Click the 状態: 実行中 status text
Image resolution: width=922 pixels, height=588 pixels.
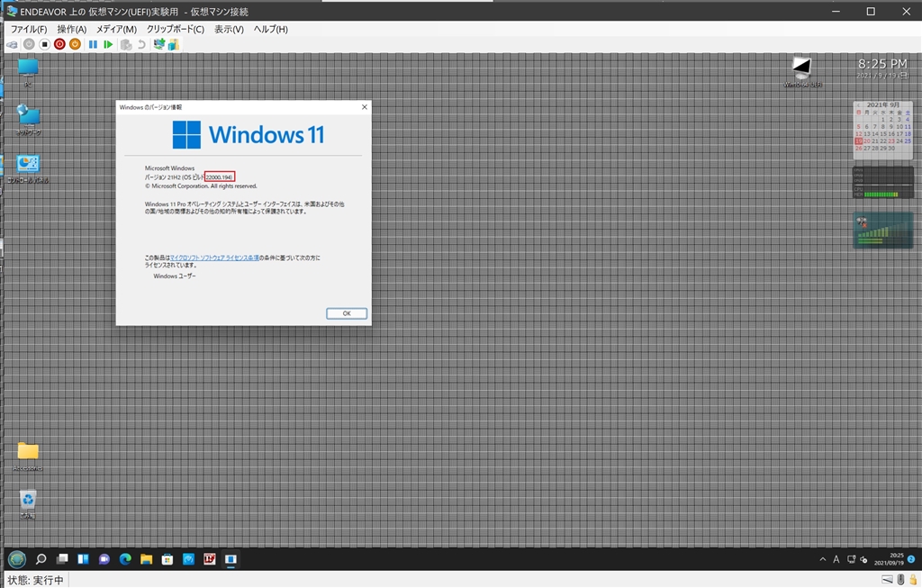[35, 581]
